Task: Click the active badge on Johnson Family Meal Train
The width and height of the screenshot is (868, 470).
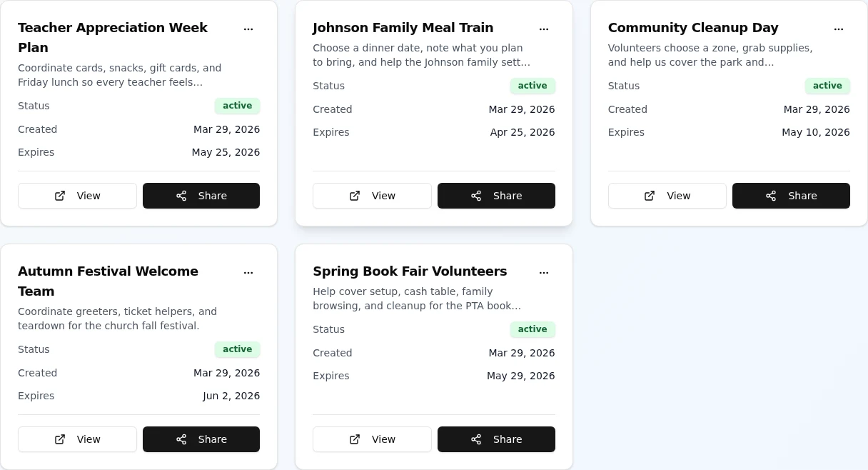Action: click(x=533, y=86)
